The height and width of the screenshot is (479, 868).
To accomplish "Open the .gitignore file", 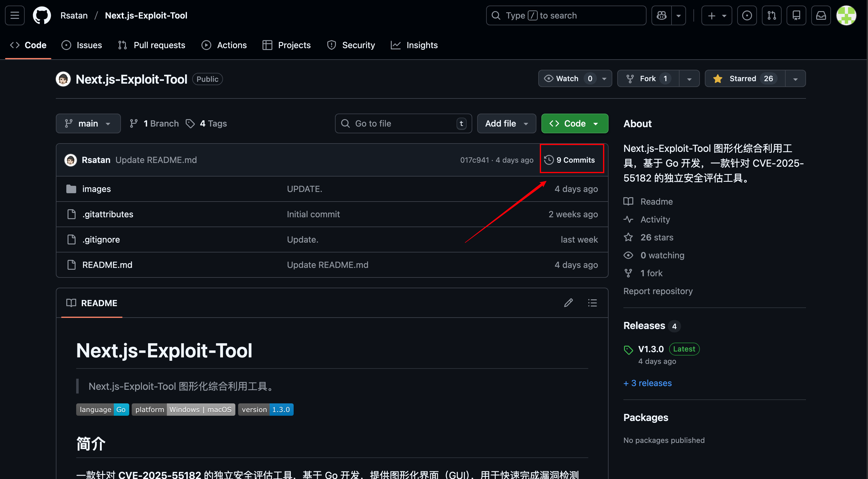I will point(101,239).
